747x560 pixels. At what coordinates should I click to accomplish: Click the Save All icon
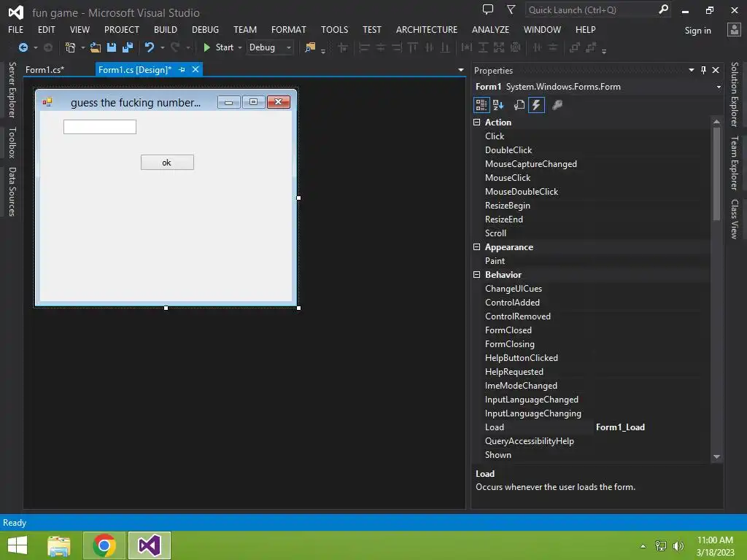tap(128, 47)
